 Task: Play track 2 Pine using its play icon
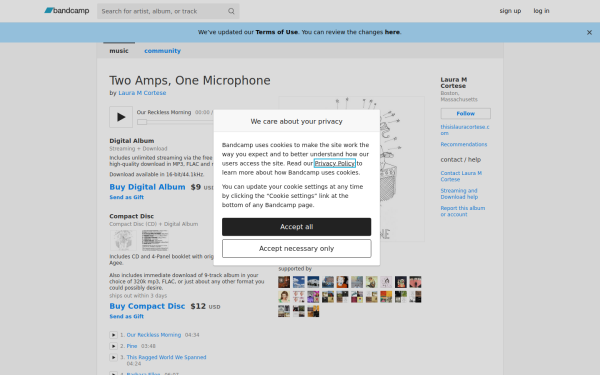coord(113,346)
